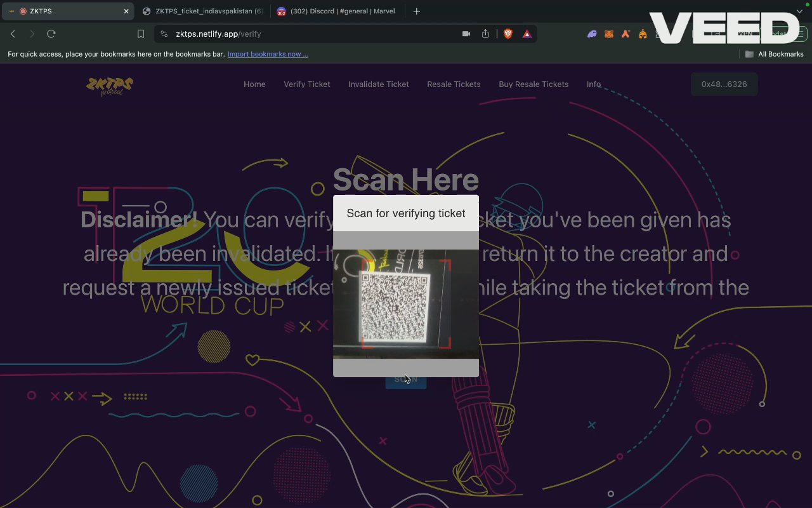Switch to the ZKTPS_ticket_indiavspakistan tab
This screenshot has width=812, height=508.
click(203, 11)
